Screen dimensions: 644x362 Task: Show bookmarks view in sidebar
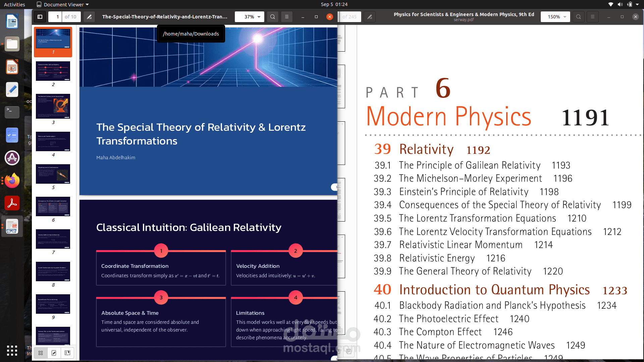67,353
